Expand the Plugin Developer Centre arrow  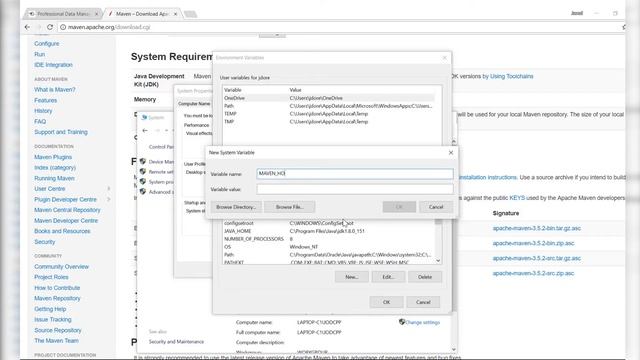point(109,199)
